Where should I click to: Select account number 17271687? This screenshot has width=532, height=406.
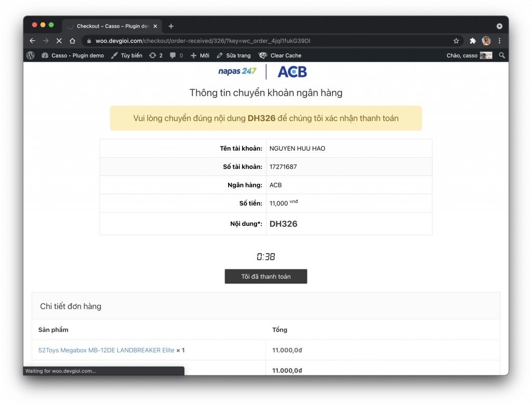pos(283,167)
